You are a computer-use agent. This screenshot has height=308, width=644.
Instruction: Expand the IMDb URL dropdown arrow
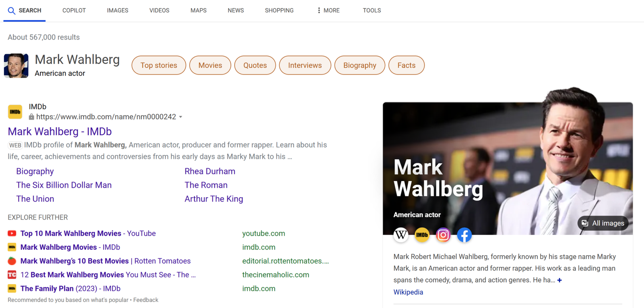point(181,117)
